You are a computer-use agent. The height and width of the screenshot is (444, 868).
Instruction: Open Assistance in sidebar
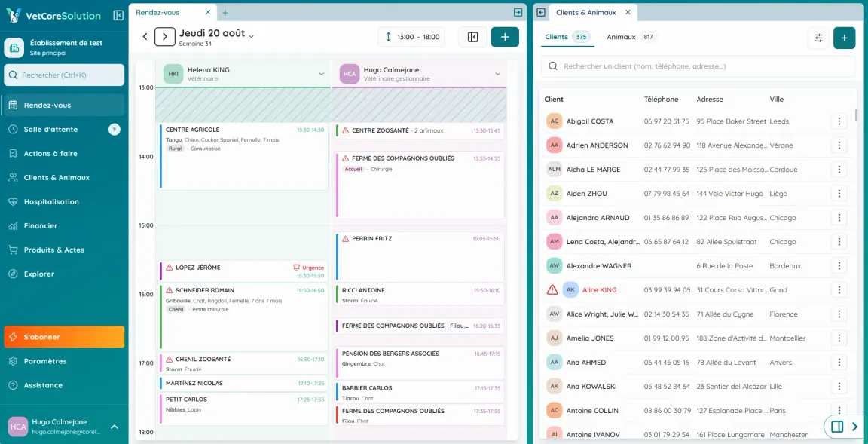(x=64, y=385)
